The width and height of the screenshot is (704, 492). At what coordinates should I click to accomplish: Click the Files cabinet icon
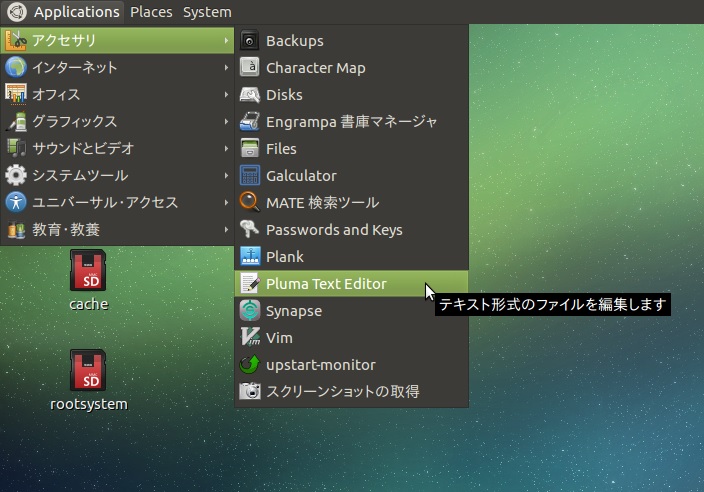[250, 149]
